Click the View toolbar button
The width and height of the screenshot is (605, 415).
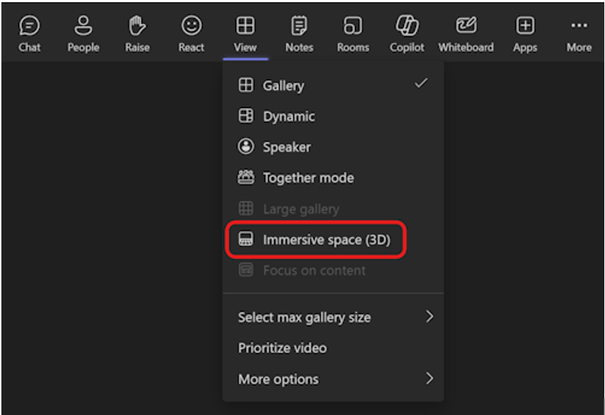pos(245,32)
